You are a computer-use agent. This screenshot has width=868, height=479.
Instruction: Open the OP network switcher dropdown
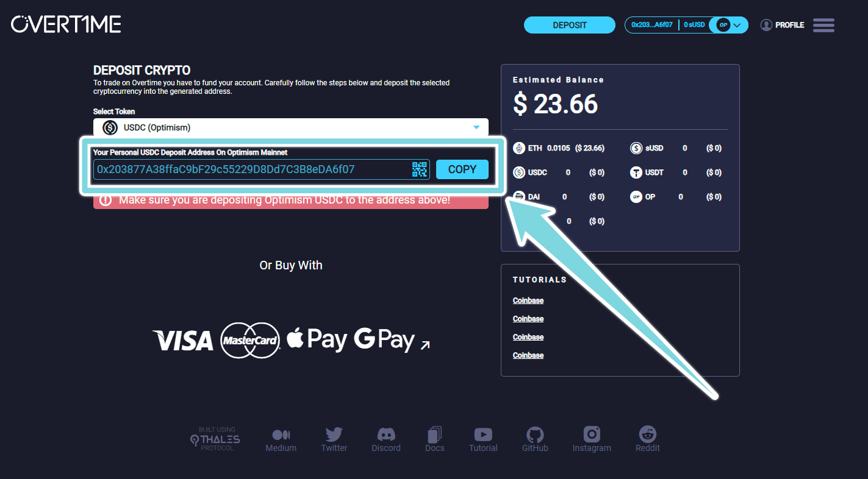pyautogui.click(x=730, y=25)
